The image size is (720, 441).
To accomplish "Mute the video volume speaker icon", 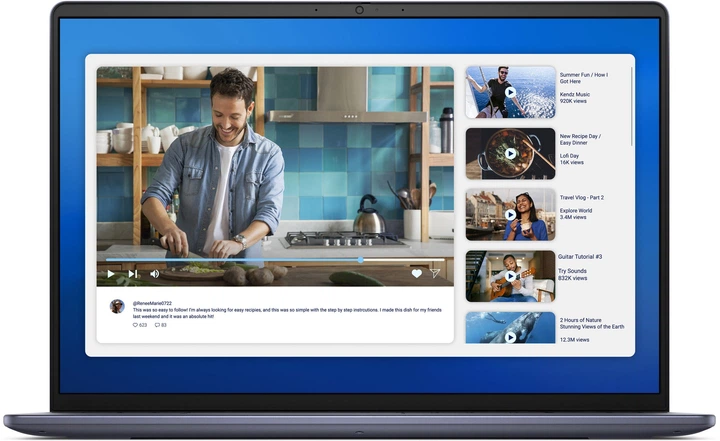I will pos(155,273).
